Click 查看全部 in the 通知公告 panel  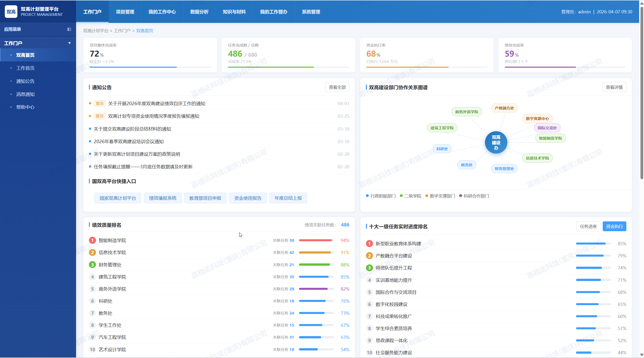click(x=337, y=87)
